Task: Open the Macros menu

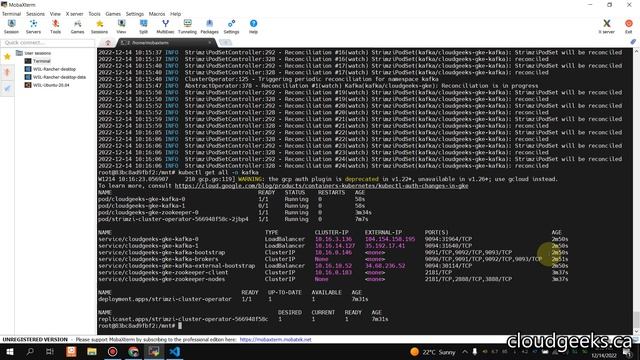Action: pyautogui.click(x=157, y=14)
